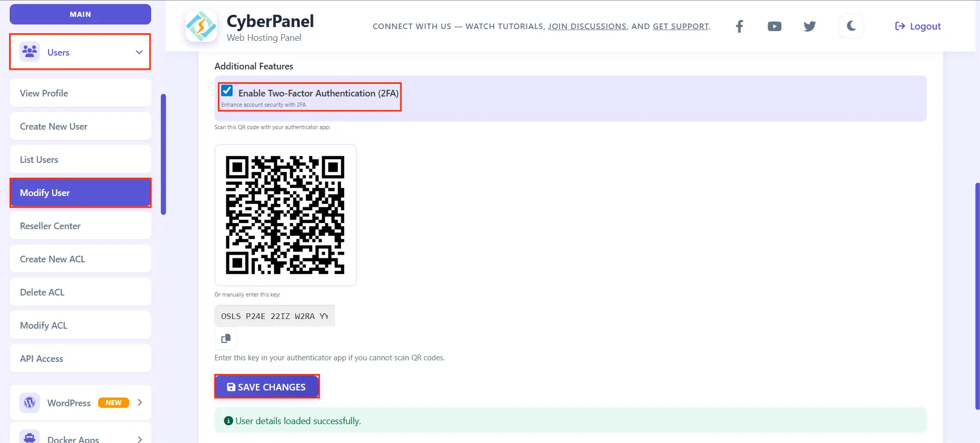Click the Logout link

point(918,27)
